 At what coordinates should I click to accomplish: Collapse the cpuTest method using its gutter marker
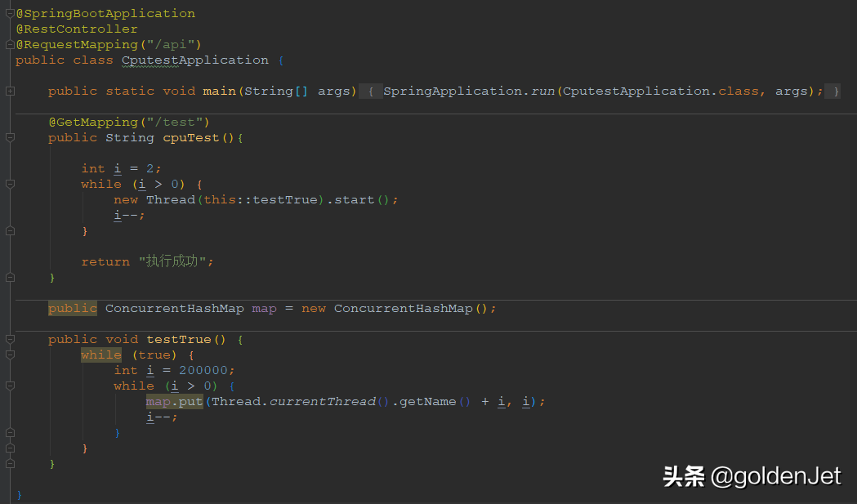click(10, 138)
